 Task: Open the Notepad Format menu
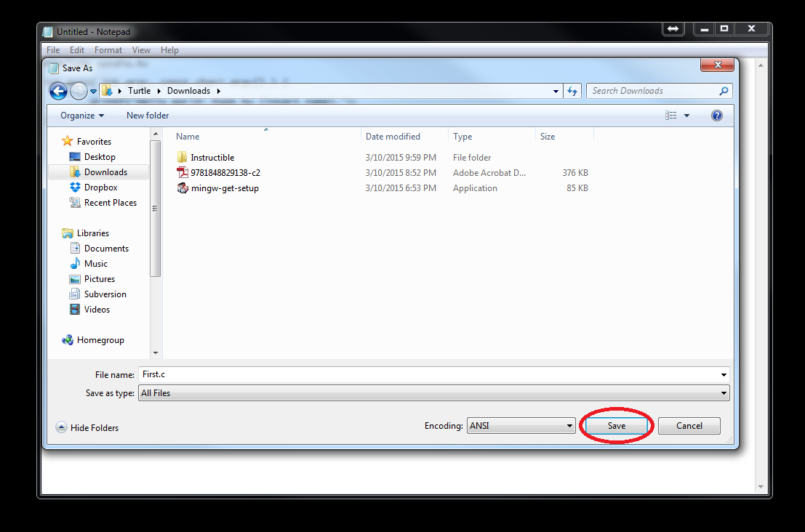pyautogui.click(x=108, y=49)
